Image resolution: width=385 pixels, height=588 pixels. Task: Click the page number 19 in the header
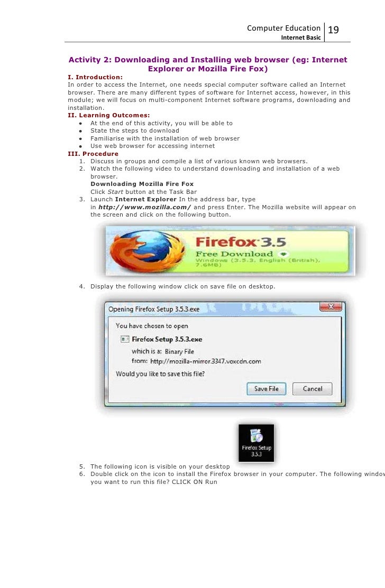click(333, 30)
